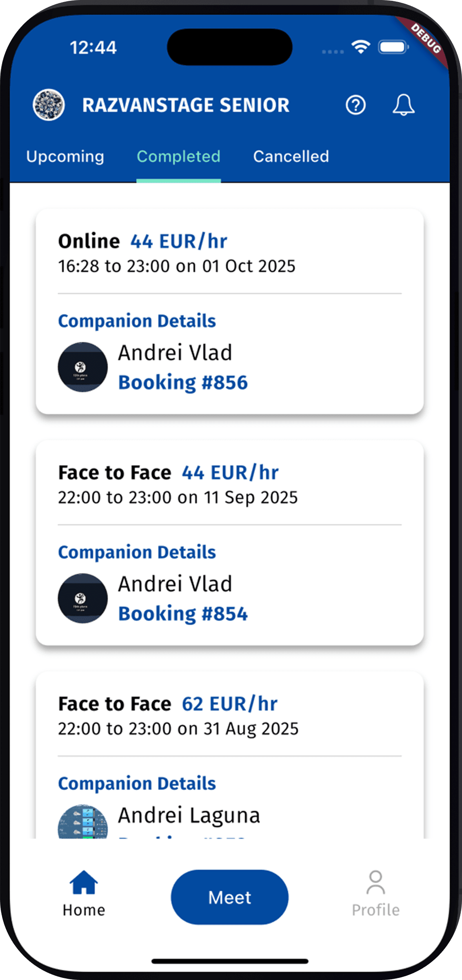Tap the RAZVANSTAGE SENIOR header title
Image resolution: width=462 pixels, height=980 pixels.
click(x=186, y=105)
